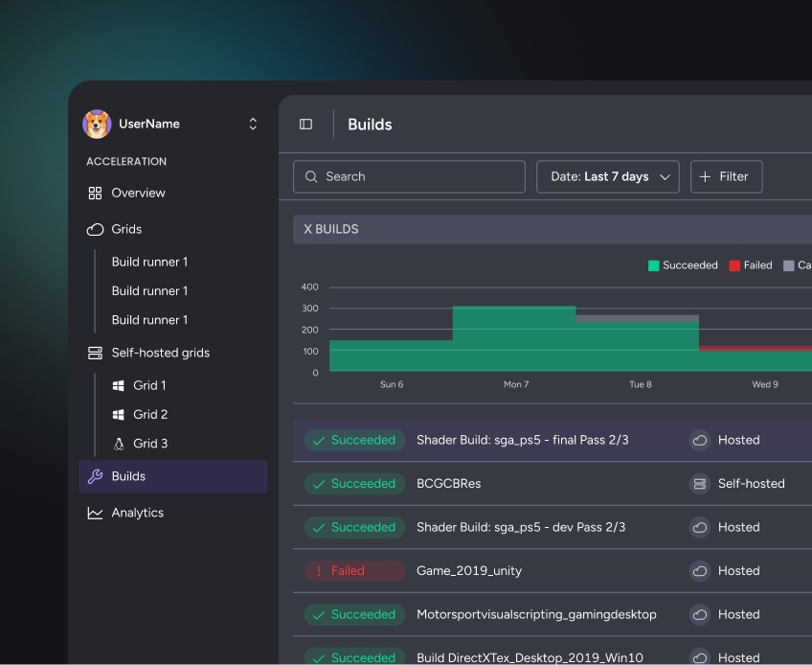
Task: Open the Game_2019_unity build
Action: pyautogui.click(x=468, y=571)
